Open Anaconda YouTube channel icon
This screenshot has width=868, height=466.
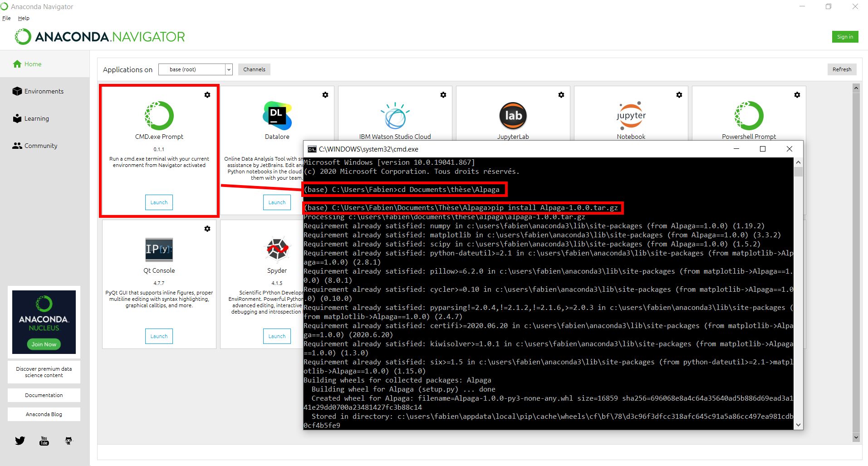[44, 441]
